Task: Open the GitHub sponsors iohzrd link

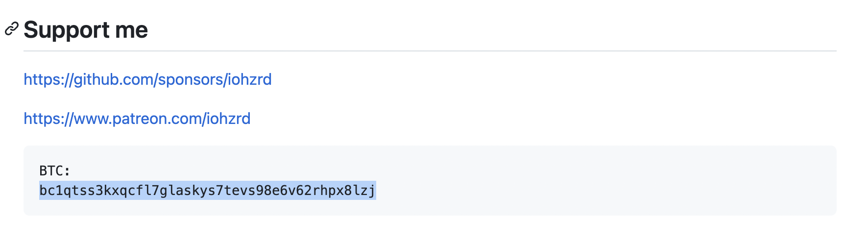Action: pos(147,79)
